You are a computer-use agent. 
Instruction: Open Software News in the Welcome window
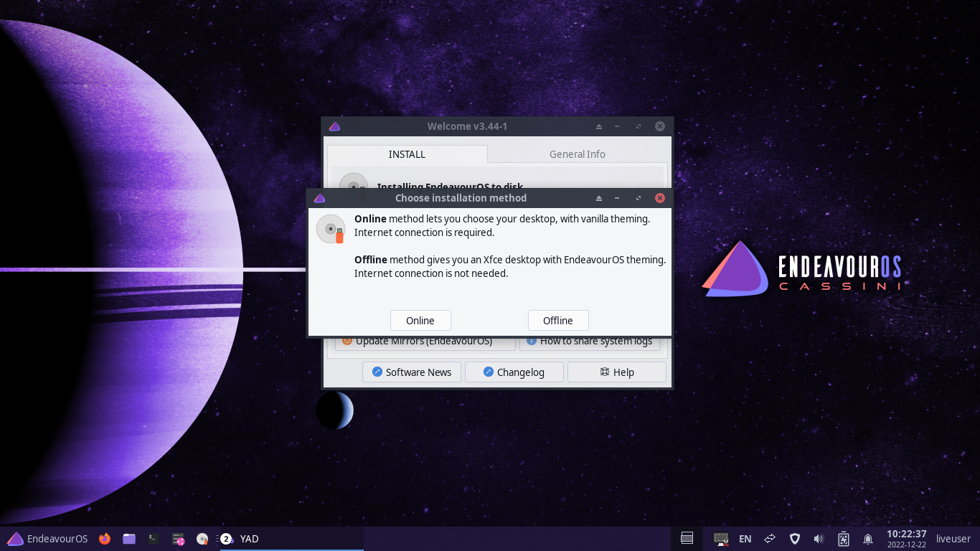[x=412, y=372]
